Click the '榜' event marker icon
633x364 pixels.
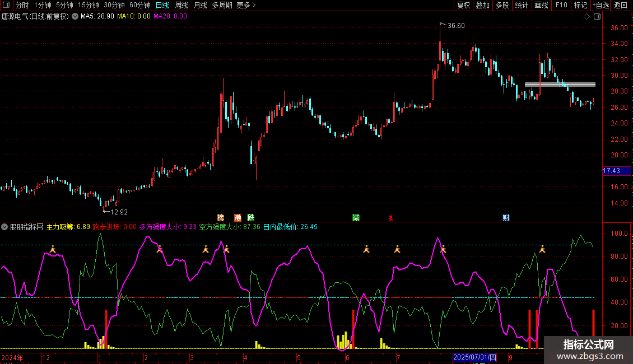(220, 217)
